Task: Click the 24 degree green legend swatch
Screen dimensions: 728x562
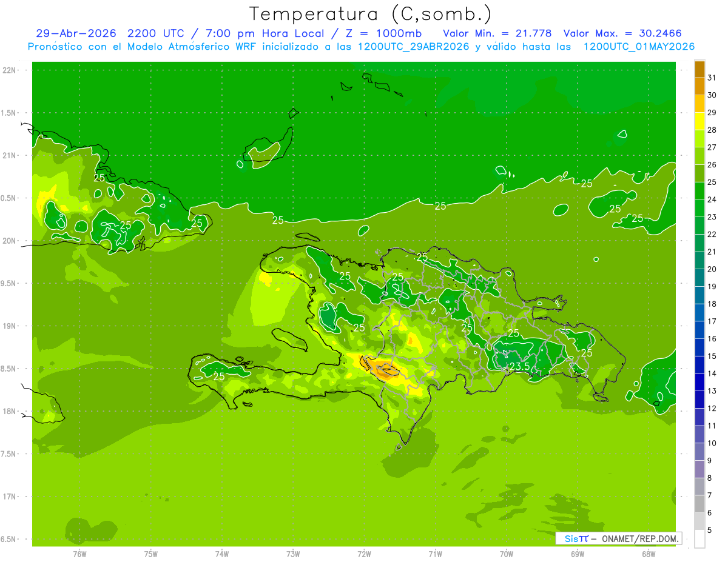Action: (x=699, y=191)
